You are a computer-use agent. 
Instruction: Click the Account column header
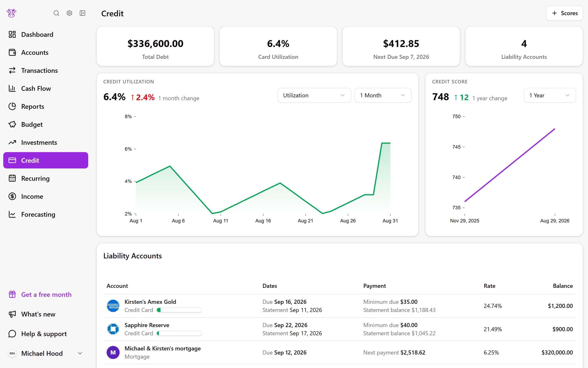(x=117, y=286)
